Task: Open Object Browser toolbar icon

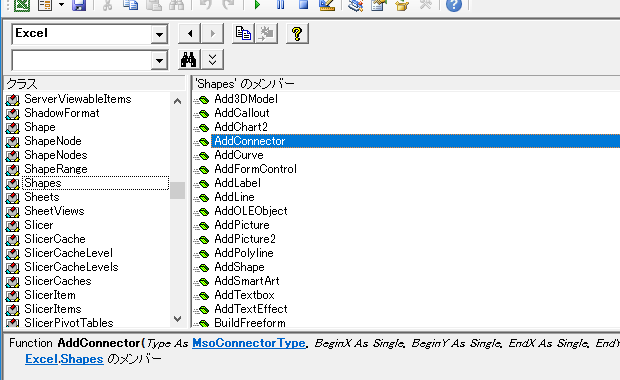Action: point(402,5)
